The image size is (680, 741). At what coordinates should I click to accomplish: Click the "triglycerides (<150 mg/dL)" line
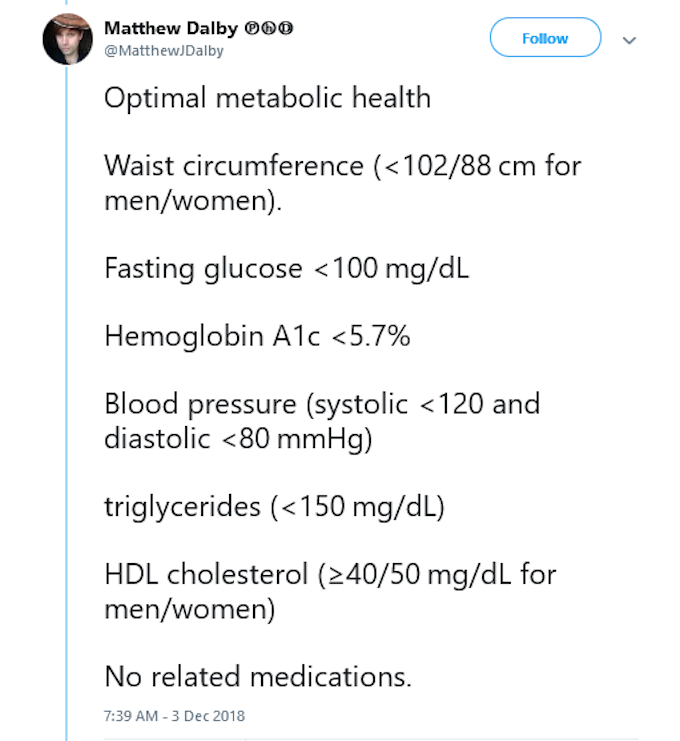[275, 507]
